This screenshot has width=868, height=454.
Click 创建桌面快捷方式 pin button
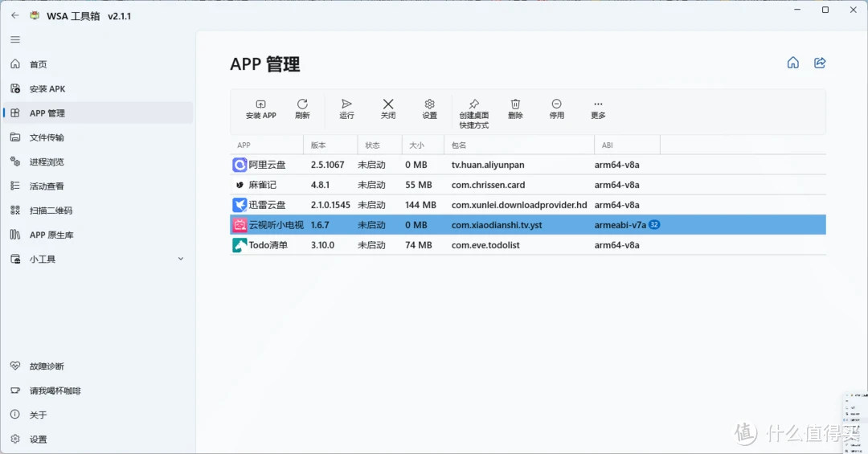click(474, 113)
